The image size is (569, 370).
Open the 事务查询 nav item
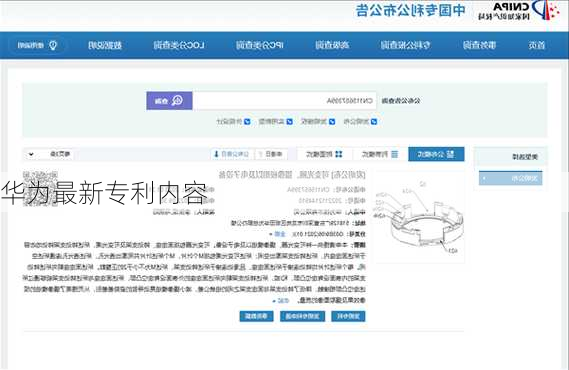tap(479, 45)
